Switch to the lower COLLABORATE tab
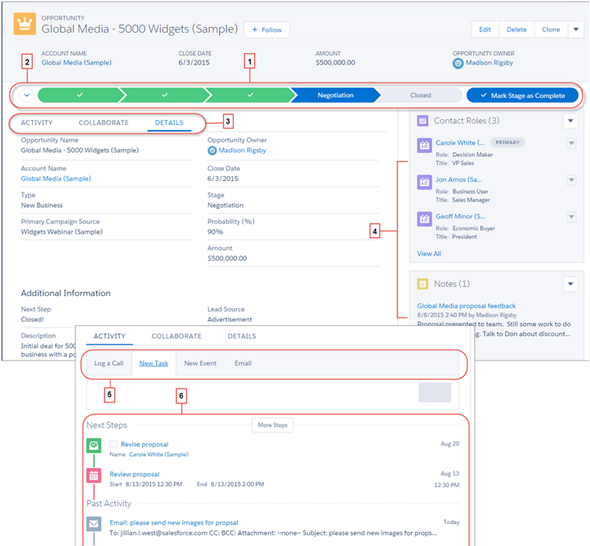The width and height of the screenshot is (590, 546). [x=176, y=336]
